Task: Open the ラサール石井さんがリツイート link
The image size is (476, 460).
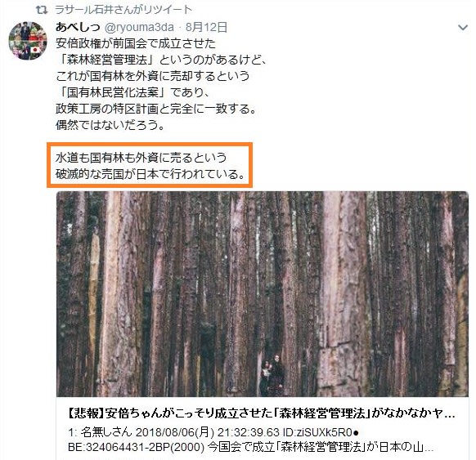Action: pyautogui.click(x=123, y=10)
